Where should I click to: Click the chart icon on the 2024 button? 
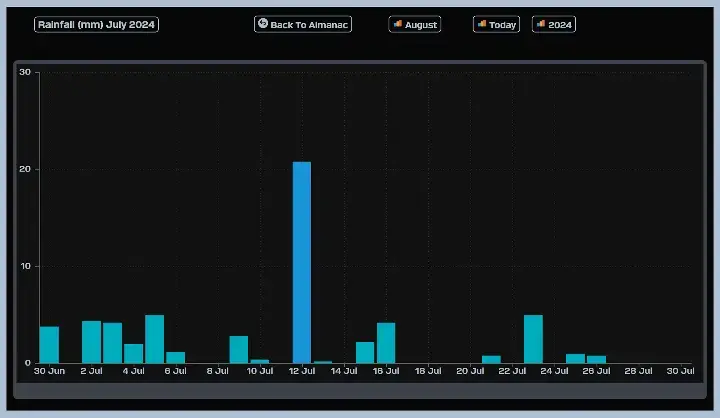(x=541, y=24)
